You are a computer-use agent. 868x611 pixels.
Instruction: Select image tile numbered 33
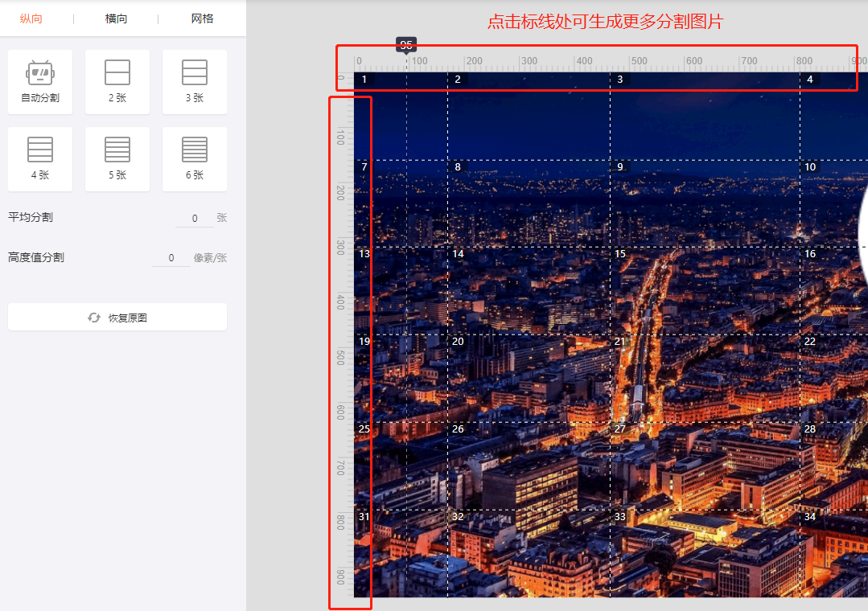705,553
